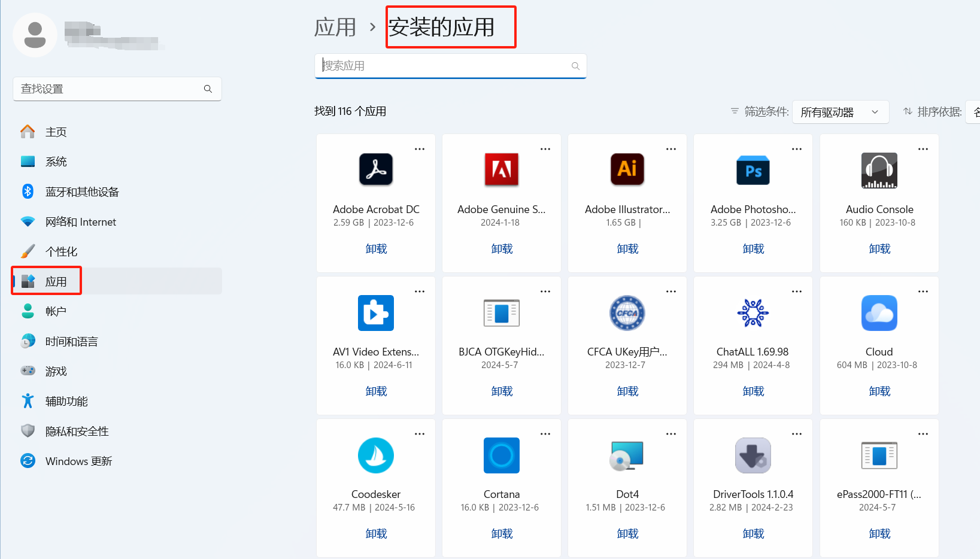Click the ChatALL snowflake icon
This screenshot has width=980, height=559.
point(753,312)
